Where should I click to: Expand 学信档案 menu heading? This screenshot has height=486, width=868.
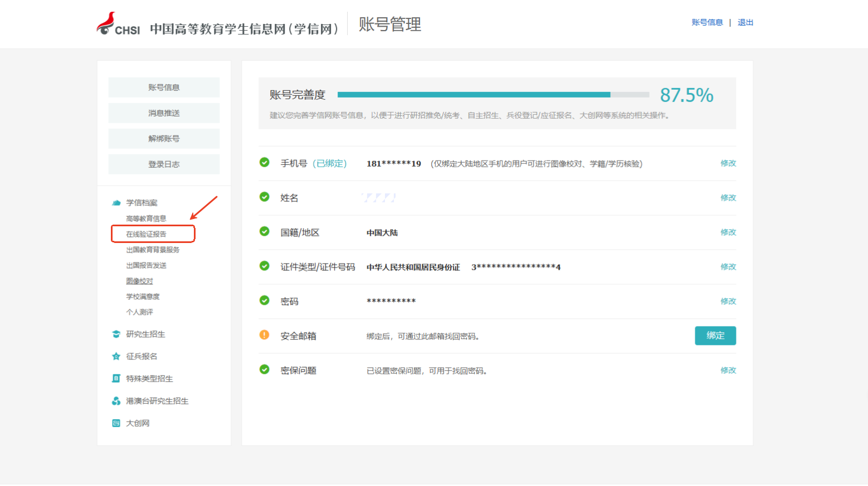point(142,203)
